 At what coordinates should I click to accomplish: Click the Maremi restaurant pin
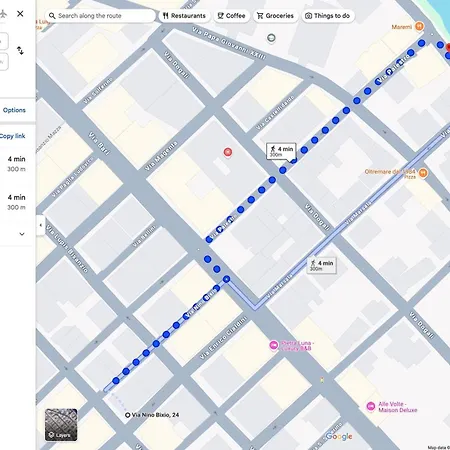click(x=419, y=26)
